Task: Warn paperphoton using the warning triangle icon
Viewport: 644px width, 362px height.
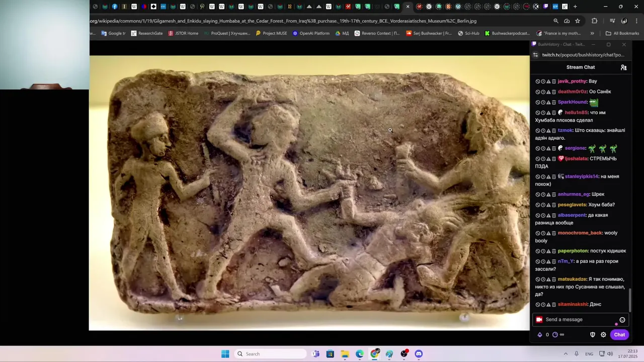Action: pyautogui.click(x=548, y=251)
